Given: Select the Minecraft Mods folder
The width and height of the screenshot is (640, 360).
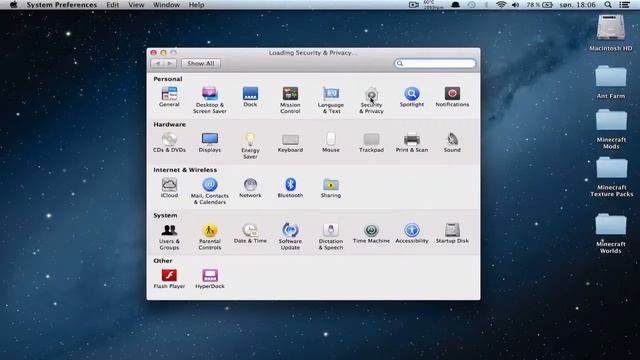Looking at the screenshot, I should [611, 129].
